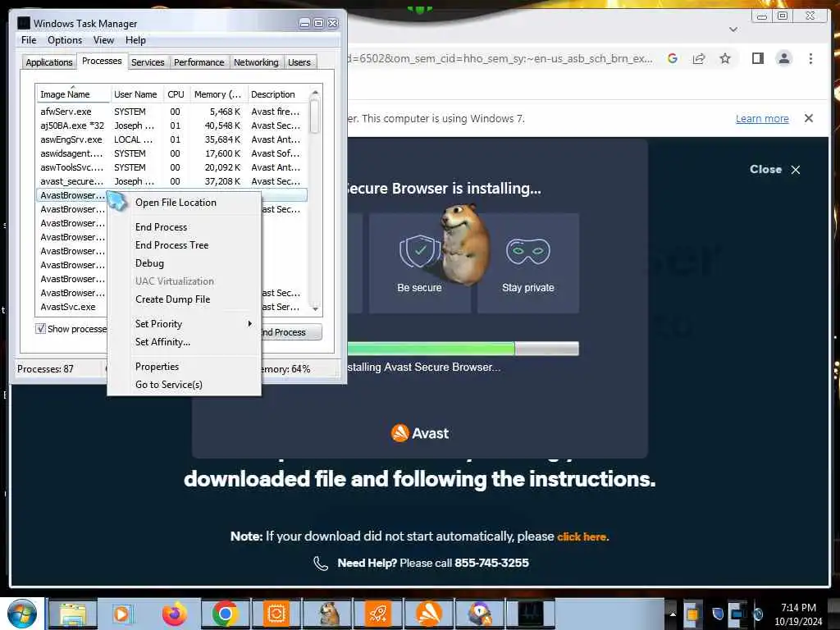Open the orange gear-chip taskbar app
The height and width of the screenshot is (630, 840).
coord(276,614)
